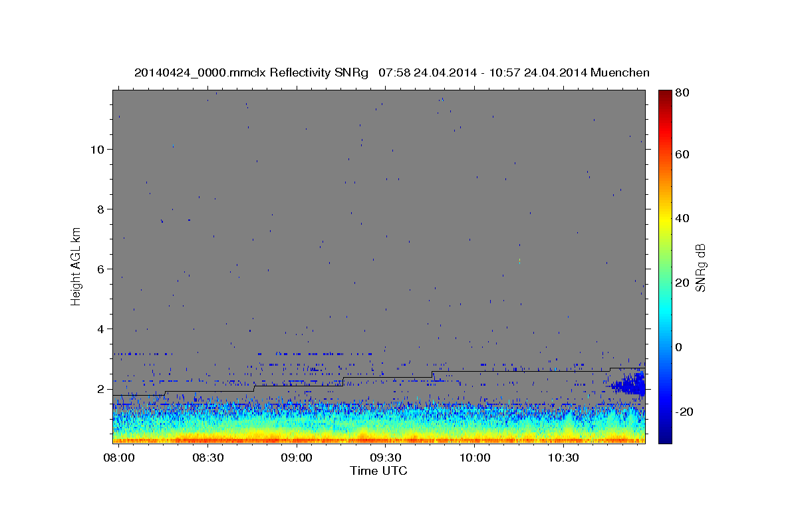798x532 pixels.
Task: Click the 09:30 time tick label
Action: pos(386,458)
